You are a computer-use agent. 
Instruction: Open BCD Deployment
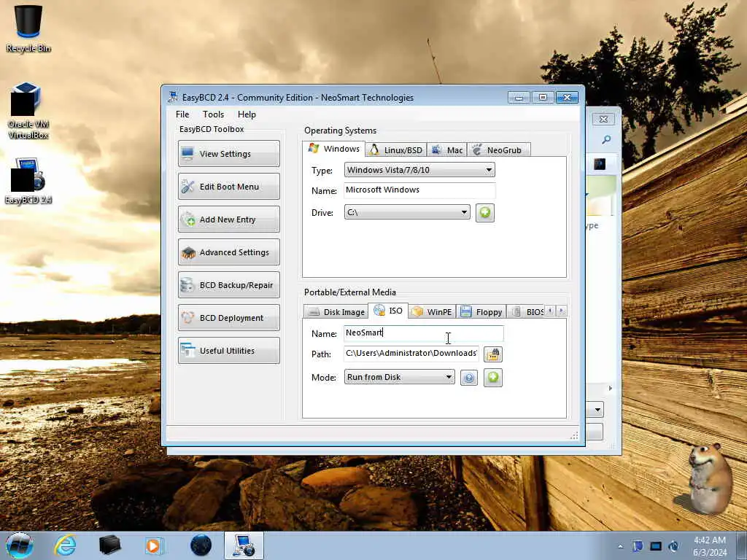pyautogui.click(x=228, y=318)
